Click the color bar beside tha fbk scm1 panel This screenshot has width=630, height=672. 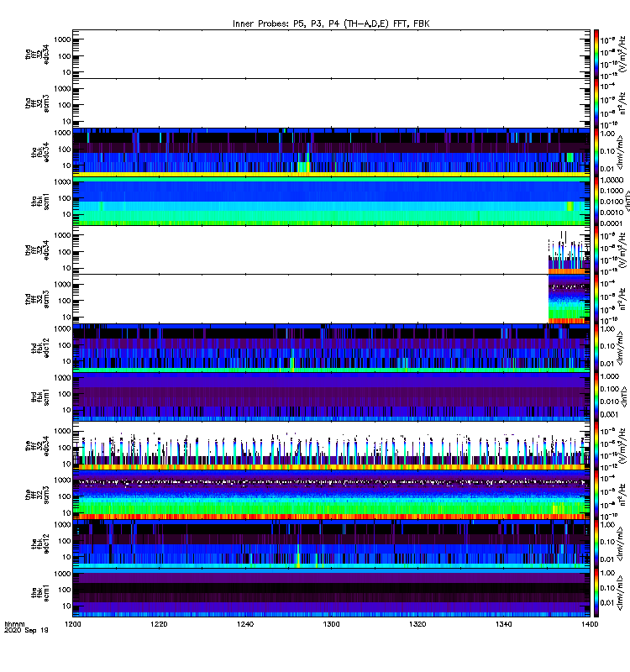coord(596,201)
